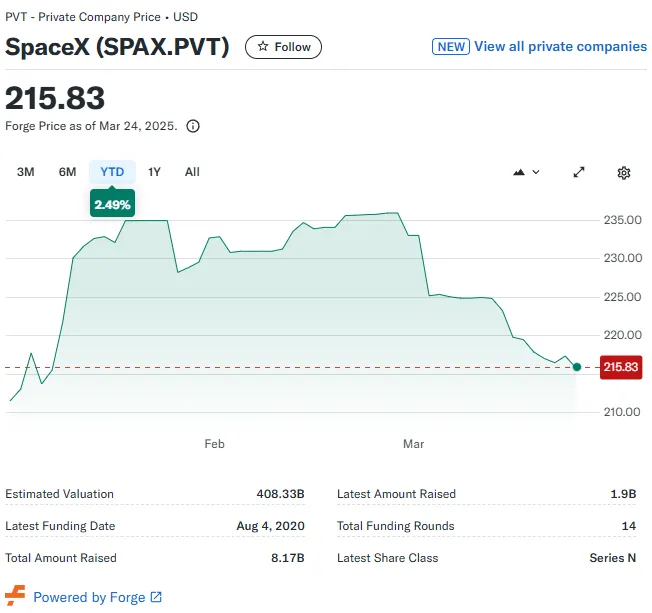Expand the chart type chevron
Image resolution: width=652 pixels, height=613 pixels.
click(536, 172)
